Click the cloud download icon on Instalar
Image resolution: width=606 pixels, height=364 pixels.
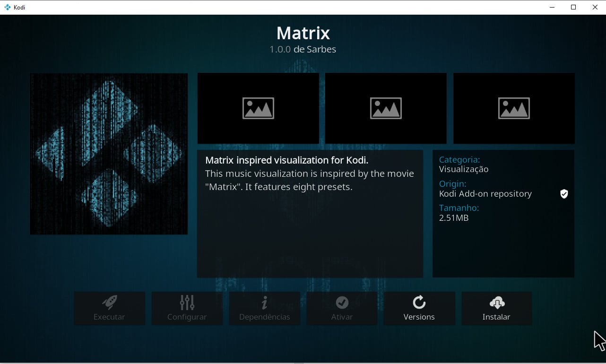pyautogui.click(x=497, y=302)
